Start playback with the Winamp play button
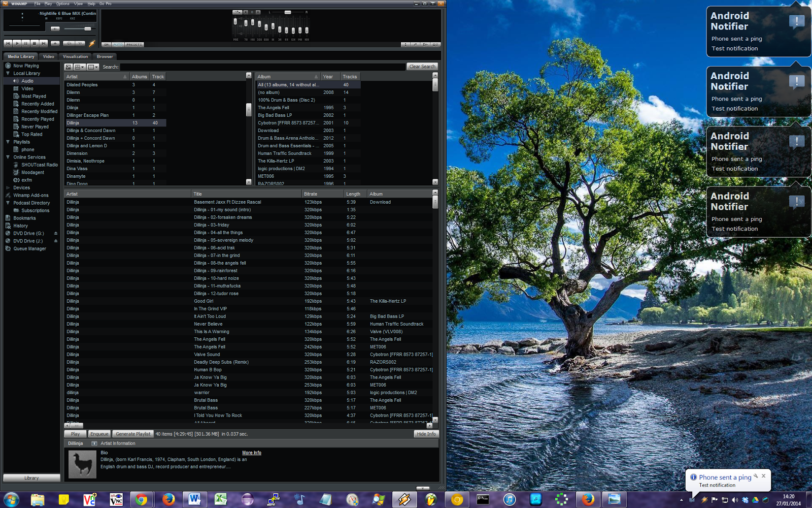Viewport: 812px width, 508px height. pyautogui.click(x=17, y=44)
